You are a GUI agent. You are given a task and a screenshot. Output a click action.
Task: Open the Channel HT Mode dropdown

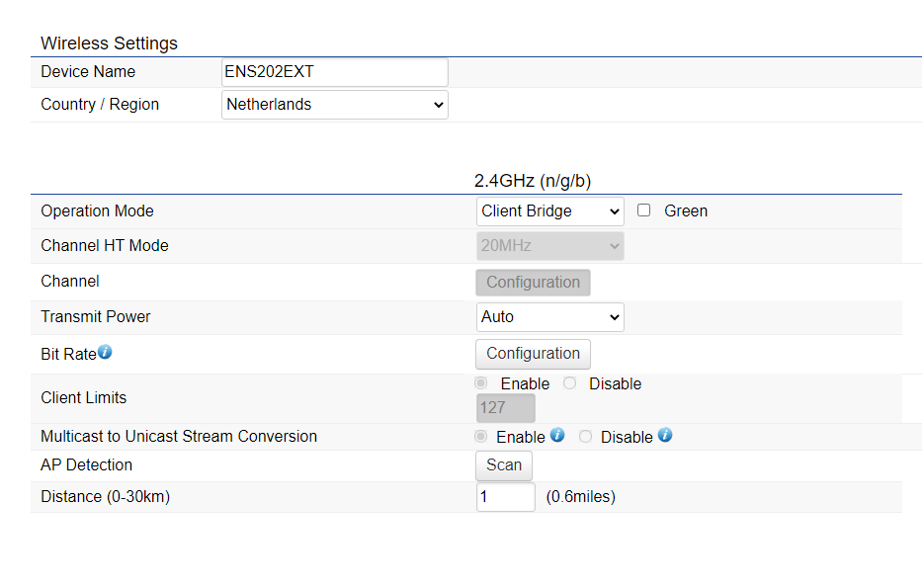(x=549, y=246)
